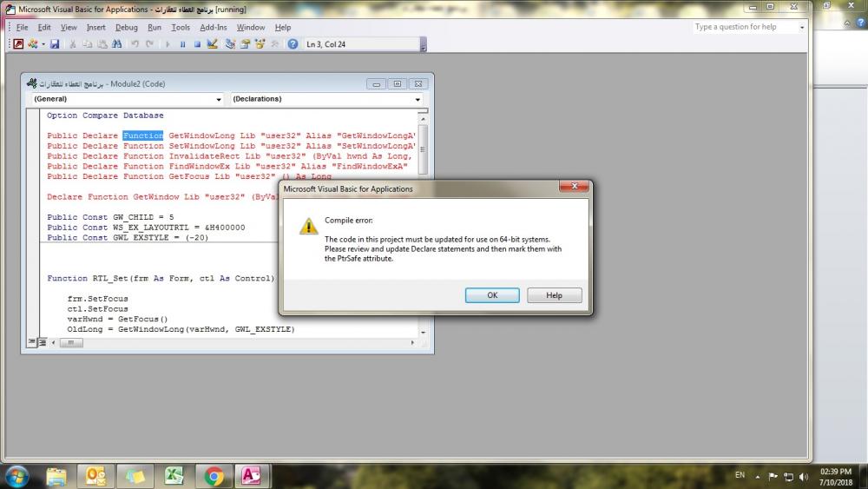Open toolbar options at toolbar's right end
868x489 pixels.
pos(424,44)
